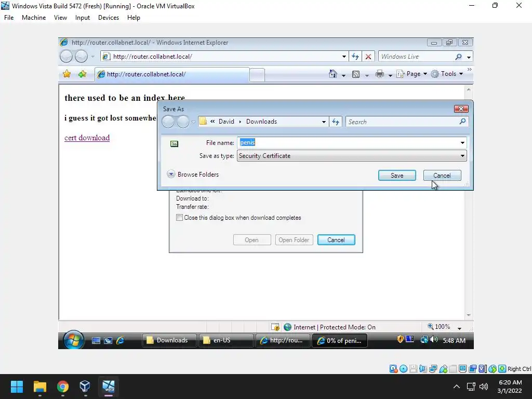Click the VirtualBox keyboard capture arrow icon
The width and height of the screenshot is (532, 399).
[x=502, y=369]
